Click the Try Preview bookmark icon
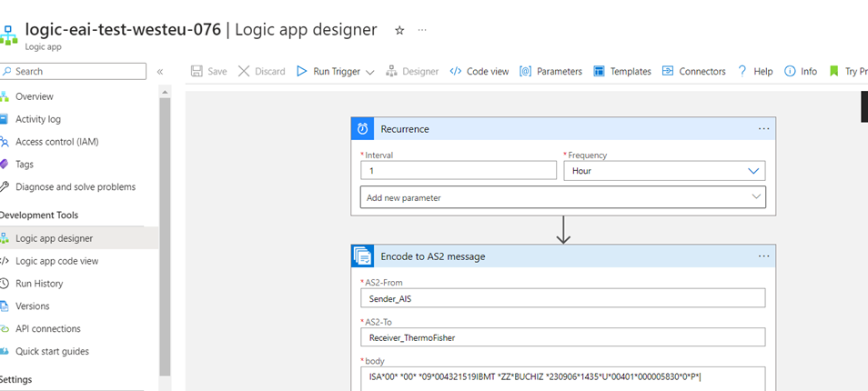 (x=833, y=71)
